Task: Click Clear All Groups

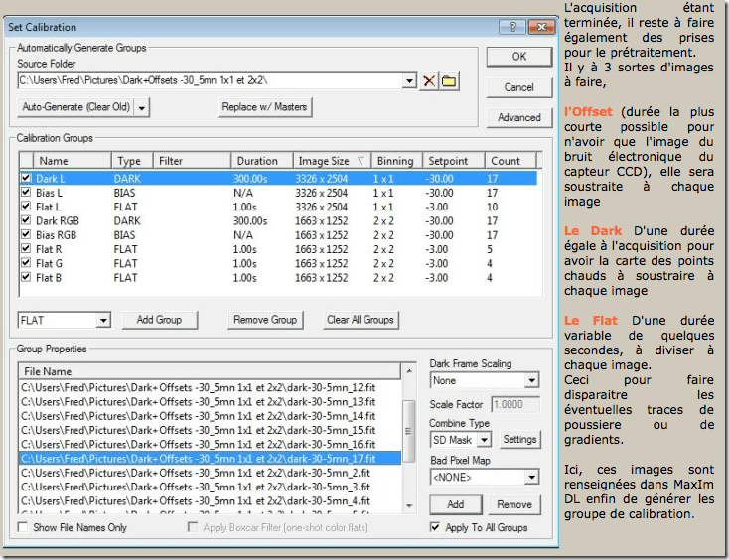Action: pos(361,320)
